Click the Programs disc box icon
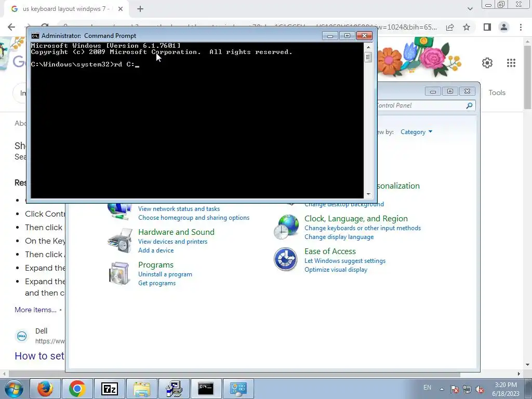Image resolution: width=532 pixels, height=399 pixels. (x=119, y=273)
